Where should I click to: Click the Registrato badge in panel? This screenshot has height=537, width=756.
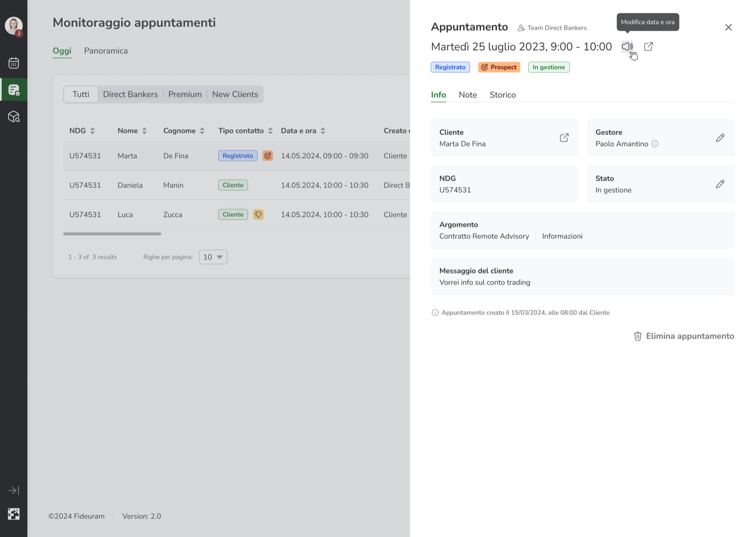450,67
